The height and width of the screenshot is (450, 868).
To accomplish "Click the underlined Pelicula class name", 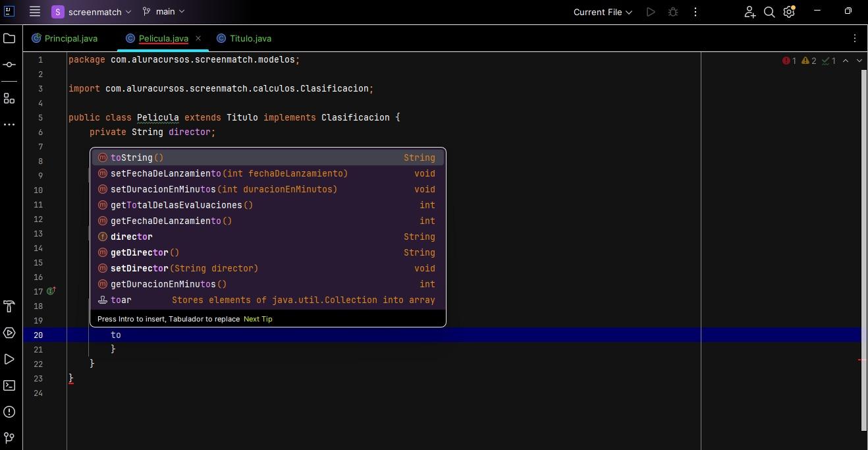I will click(158, 117).
